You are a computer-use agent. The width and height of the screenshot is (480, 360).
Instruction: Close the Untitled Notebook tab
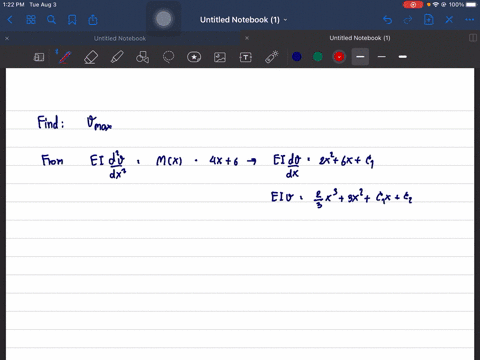(x=7, y=38)
